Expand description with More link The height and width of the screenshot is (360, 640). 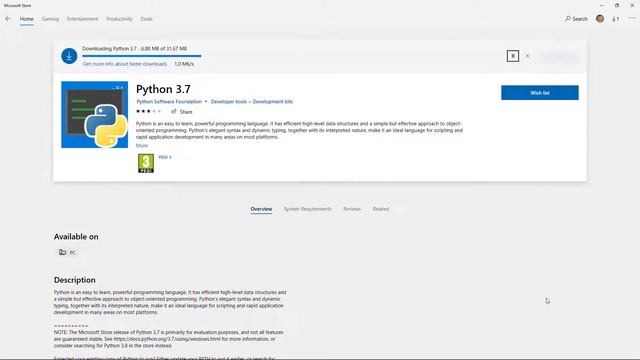point(142,146)
